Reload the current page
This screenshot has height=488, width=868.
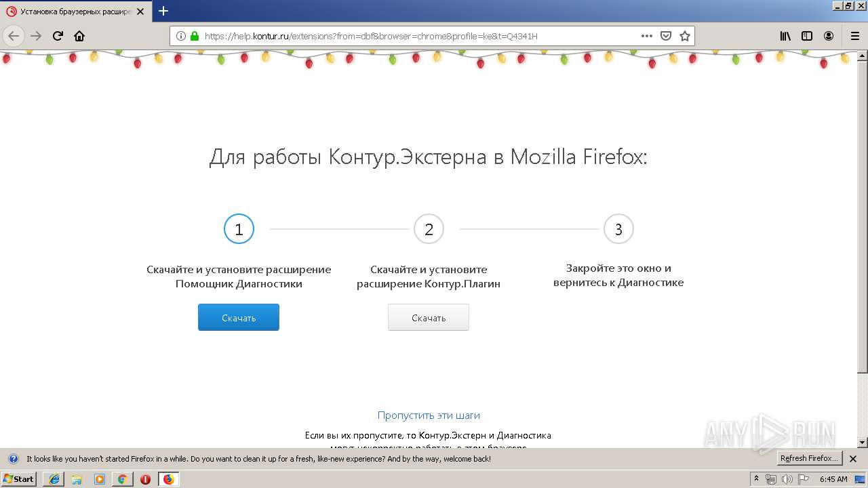(x=58, y=36)
